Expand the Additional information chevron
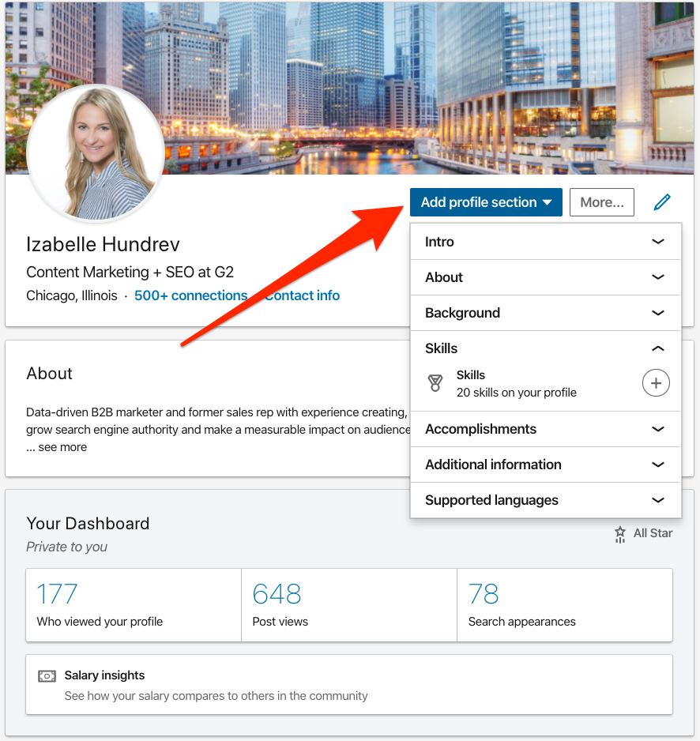Screen dimensions: 700x741 click(x=658, y=465)
